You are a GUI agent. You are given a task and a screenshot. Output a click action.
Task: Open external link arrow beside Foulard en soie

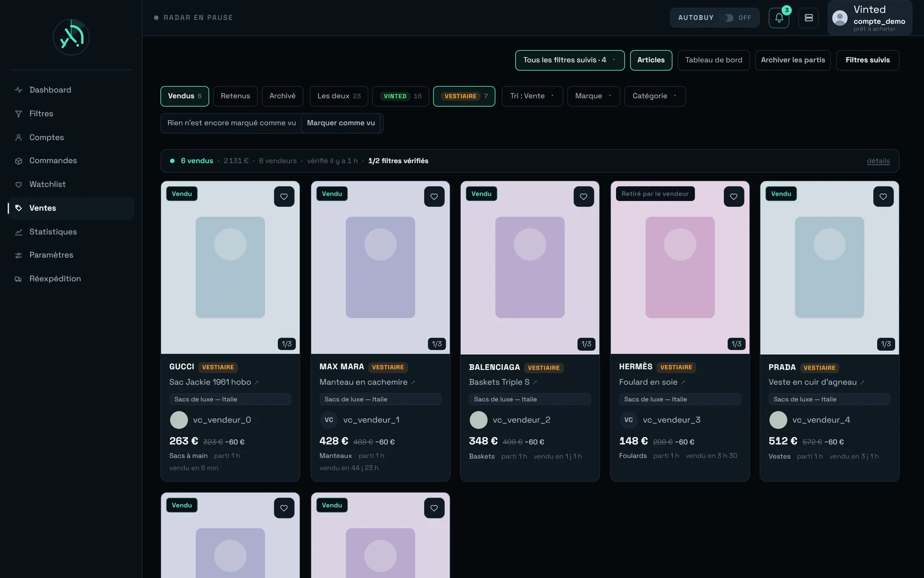pyautogui.click(x=683, y=383)
